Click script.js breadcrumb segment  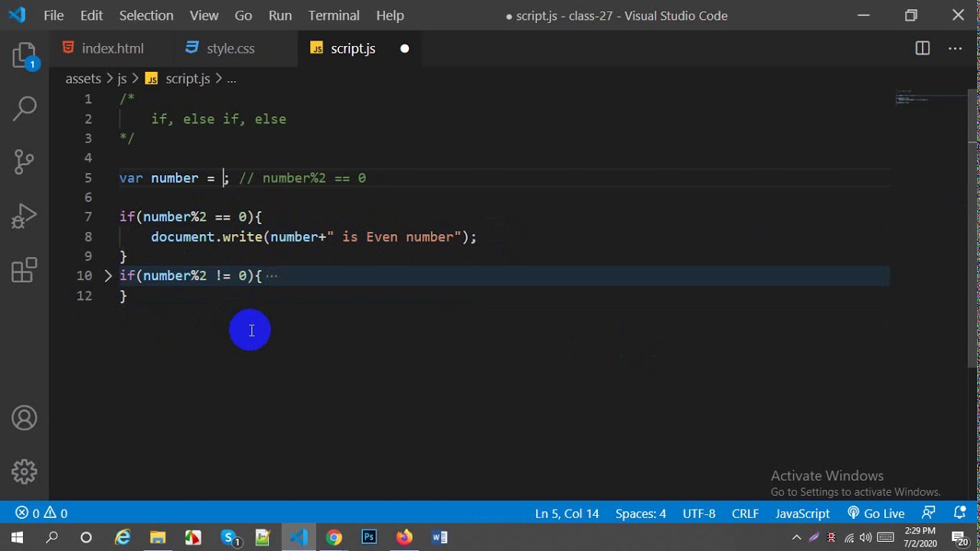coord(188,78)
